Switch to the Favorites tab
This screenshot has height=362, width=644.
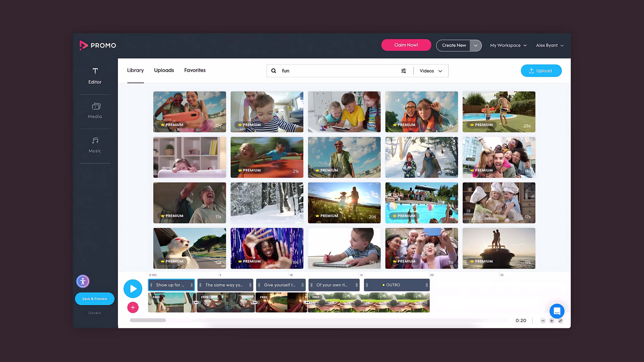pyautogui.click(x=195, y=70)
